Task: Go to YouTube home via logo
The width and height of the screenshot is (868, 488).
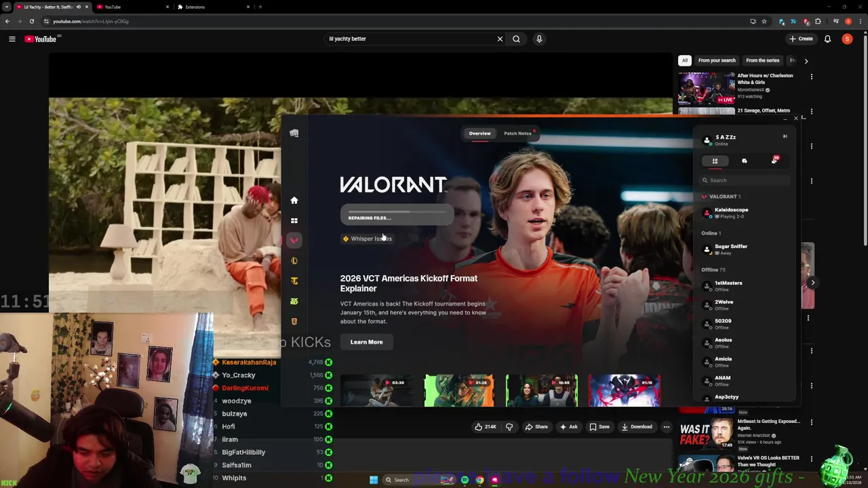Action: tap(41, 39)
